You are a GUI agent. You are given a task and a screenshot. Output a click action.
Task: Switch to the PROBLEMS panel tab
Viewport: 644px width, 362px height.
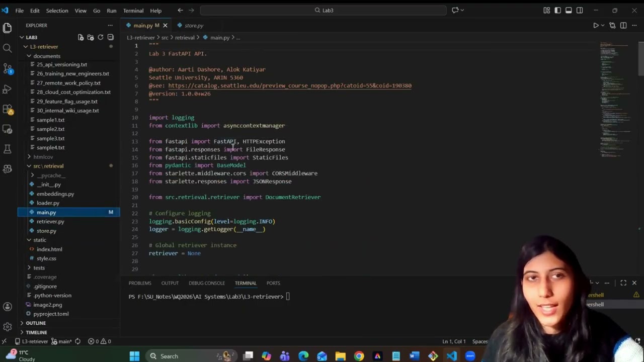point(140,283)
